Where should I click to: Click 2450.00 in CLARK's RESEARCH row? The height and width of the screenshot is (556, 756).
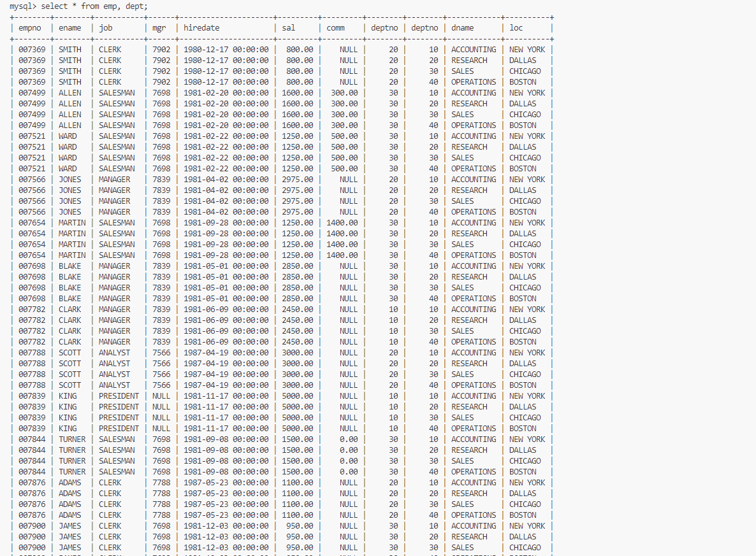click(298, 320)
